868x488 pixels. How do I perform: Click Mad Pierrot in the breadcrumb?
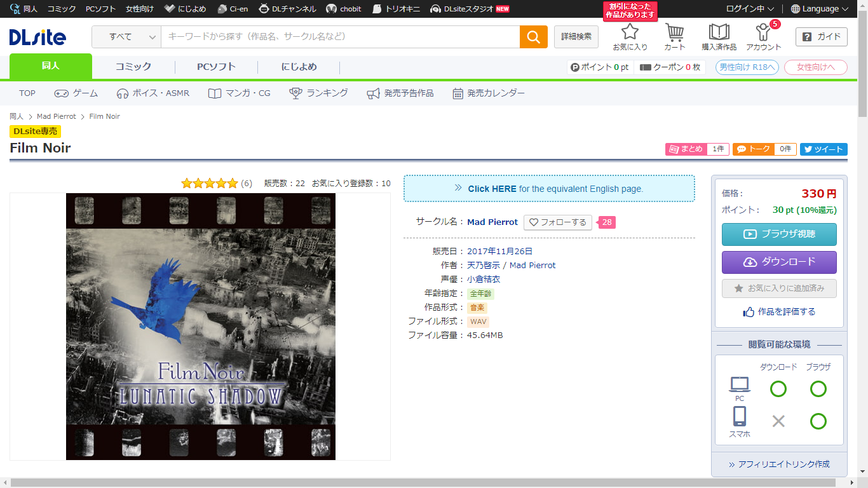(x=57, y=117)
